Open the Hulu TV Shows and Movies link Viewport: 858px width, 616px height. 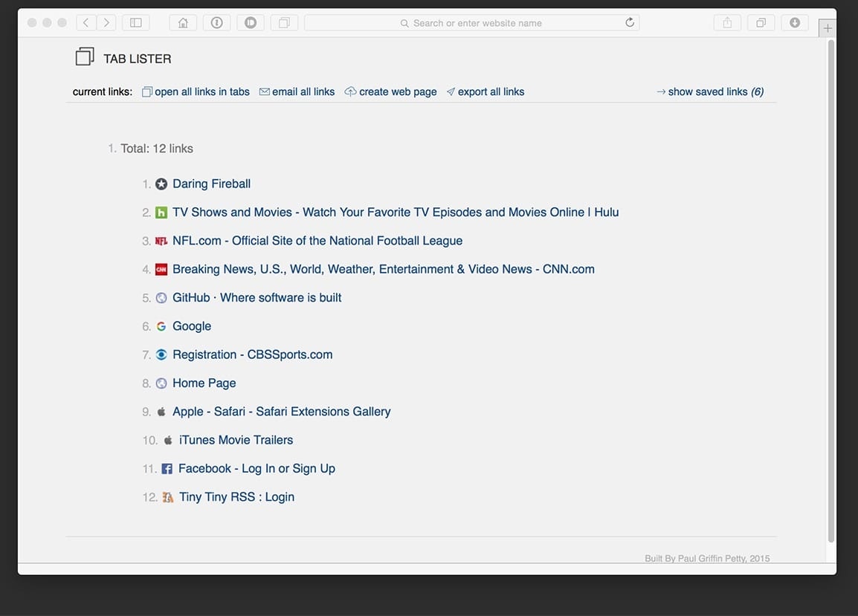396,213
